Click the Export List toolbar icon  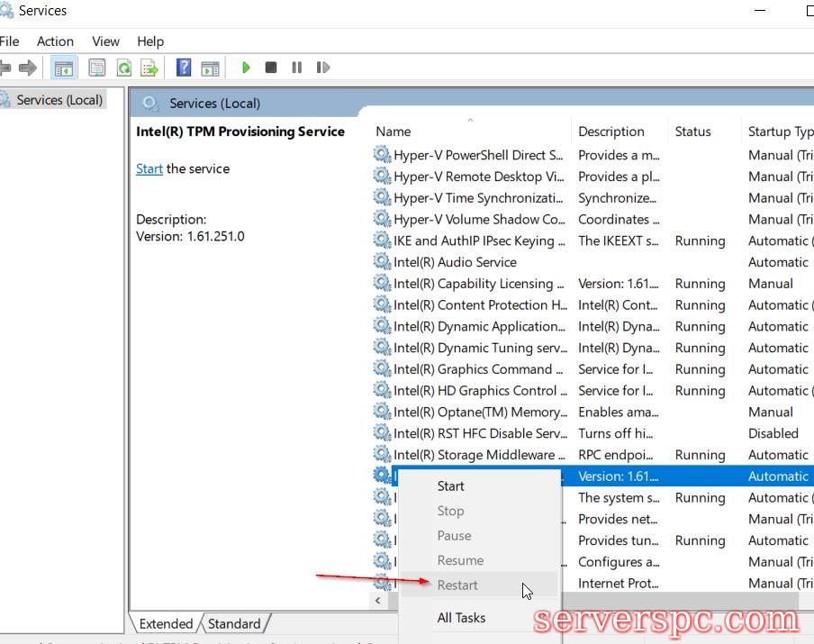149,68
